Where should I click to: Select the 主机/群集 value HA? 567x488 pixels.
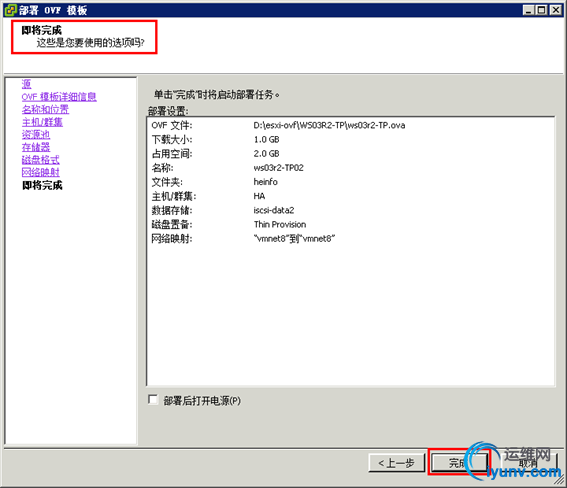click(x=259, y=196)
